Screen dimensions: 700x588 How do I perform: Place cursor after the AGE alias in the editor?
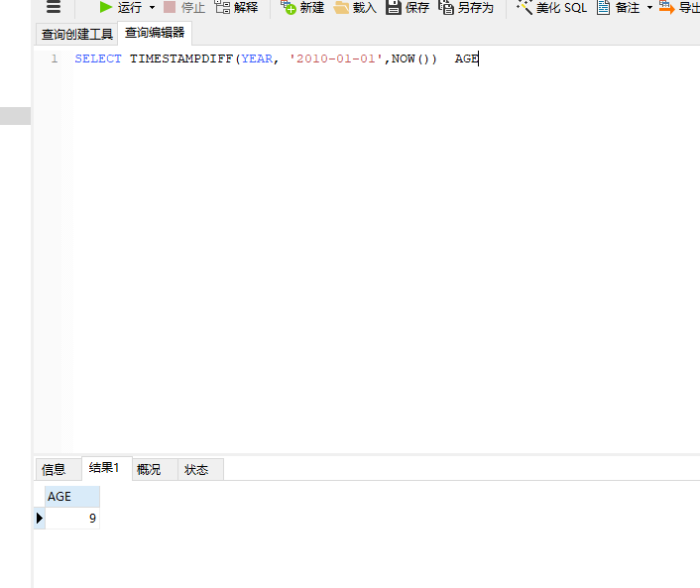[x=479, y=59]
